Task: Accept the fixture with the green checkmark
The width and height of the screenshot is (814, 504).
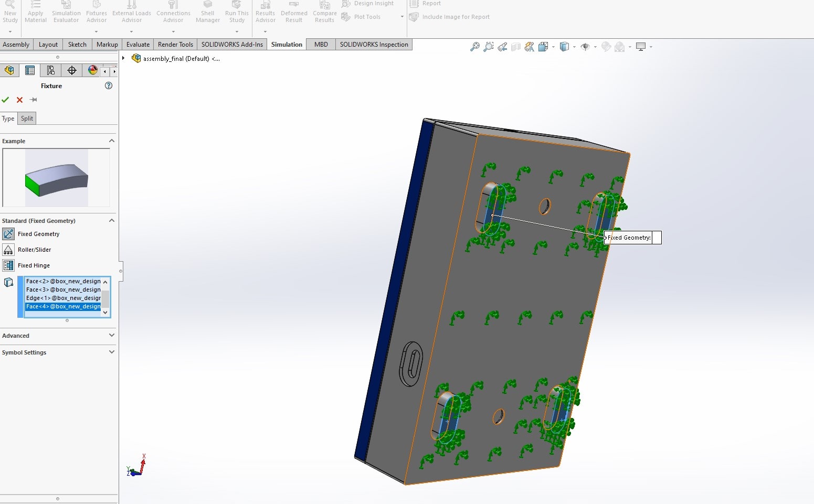Action: 5,100
